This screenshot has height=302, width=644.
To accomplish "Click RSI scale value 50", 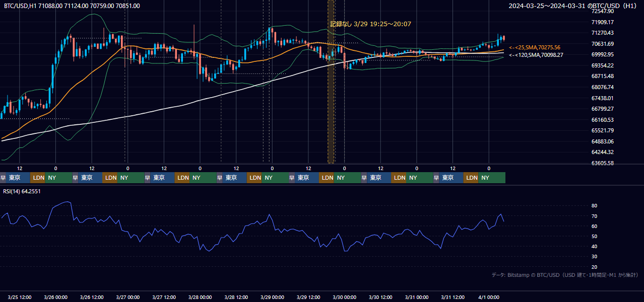I will tap(595, 237).
